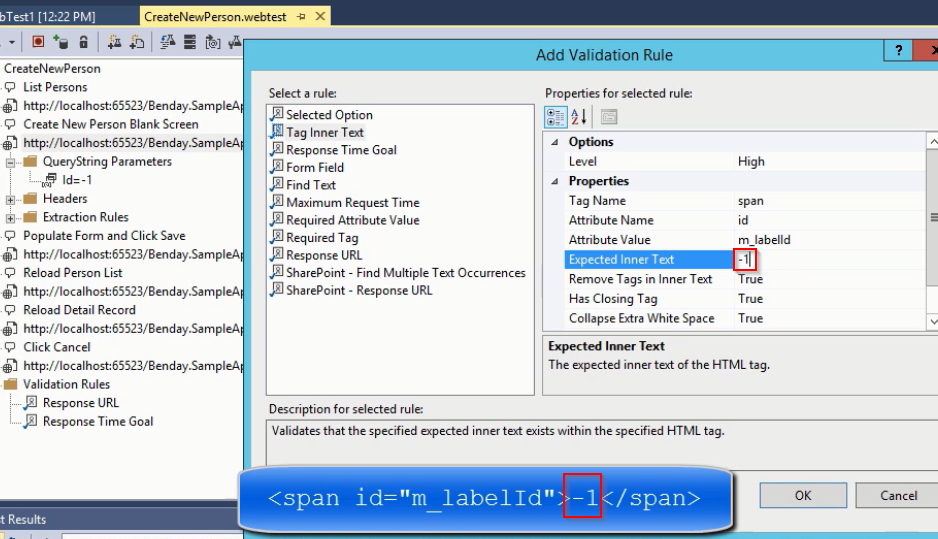Click the bracketed at-sign toolbar icon
The width and height of the screenshot is (938, 539).
click(x=212, y=42)
